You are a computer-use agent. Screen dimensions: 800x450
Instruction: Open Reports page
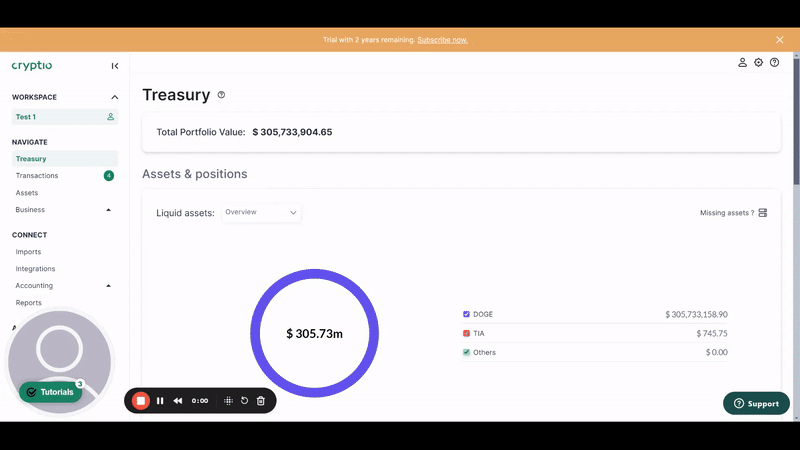(x=29, y=303)
